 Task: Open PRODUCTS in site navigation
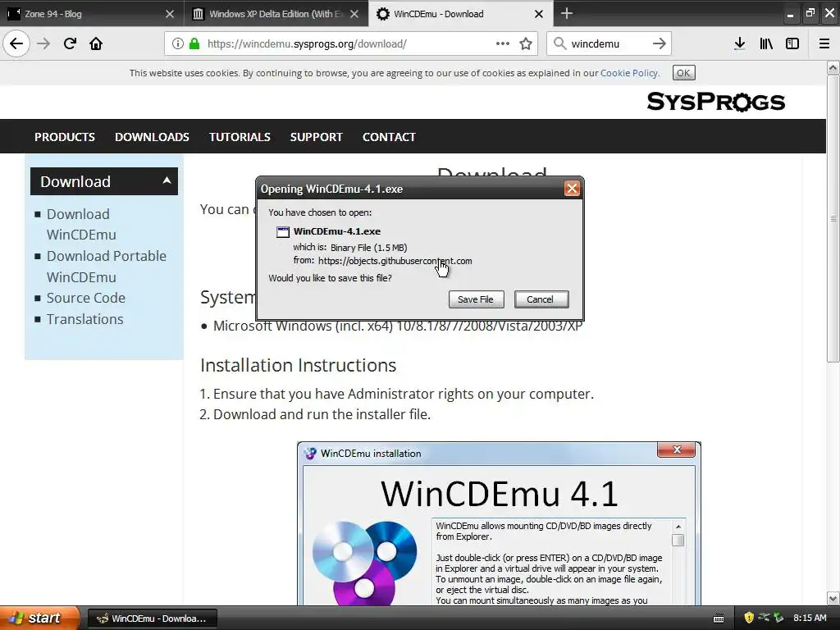[64, 137]
